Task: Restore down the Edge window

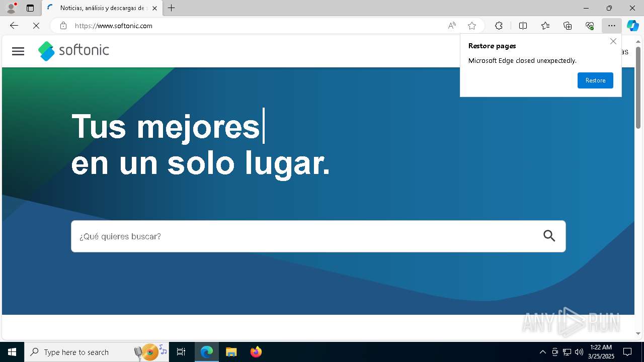Action: (x=609, y=8)
